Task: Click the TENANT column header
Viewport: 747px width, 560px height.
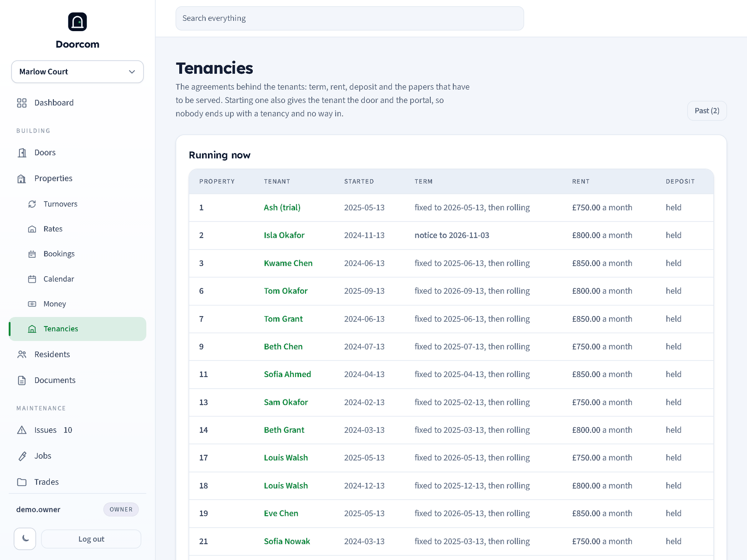Action: (277, 181)
